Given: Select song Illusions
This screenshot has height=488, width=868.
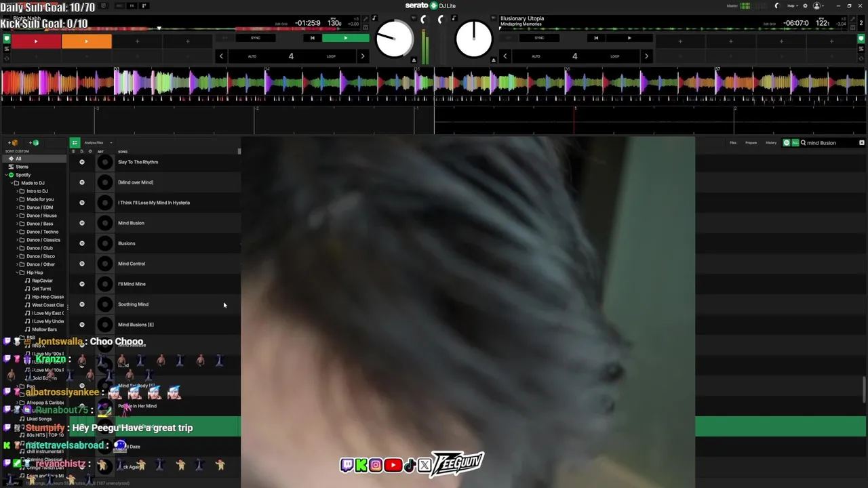Looking at the screenshot, I should (126, 243).
